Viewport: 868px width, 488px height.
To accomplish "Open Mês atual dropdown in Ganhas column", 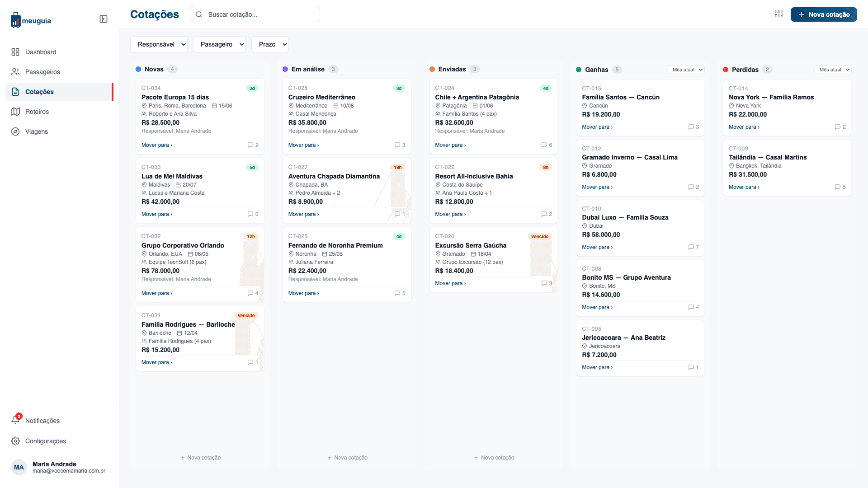I will (686, 70).
